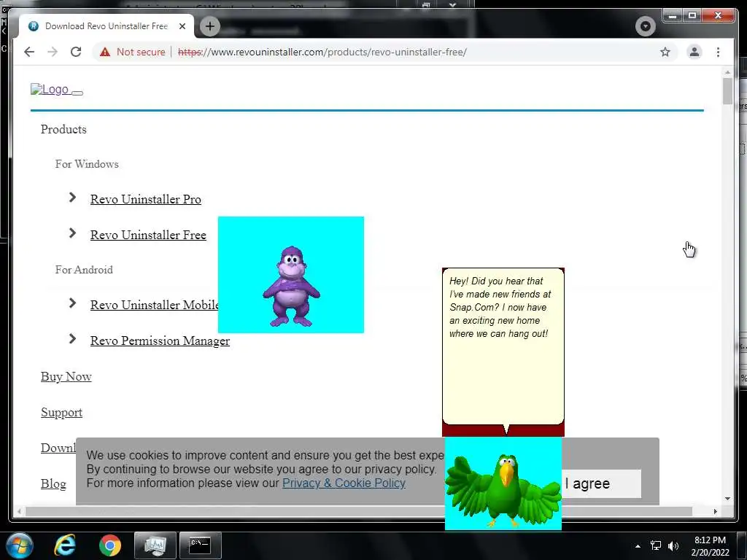The image size is (747, 560).
Task: Launch Internet Explorer from the taskbar
Action: coord(65,545)
